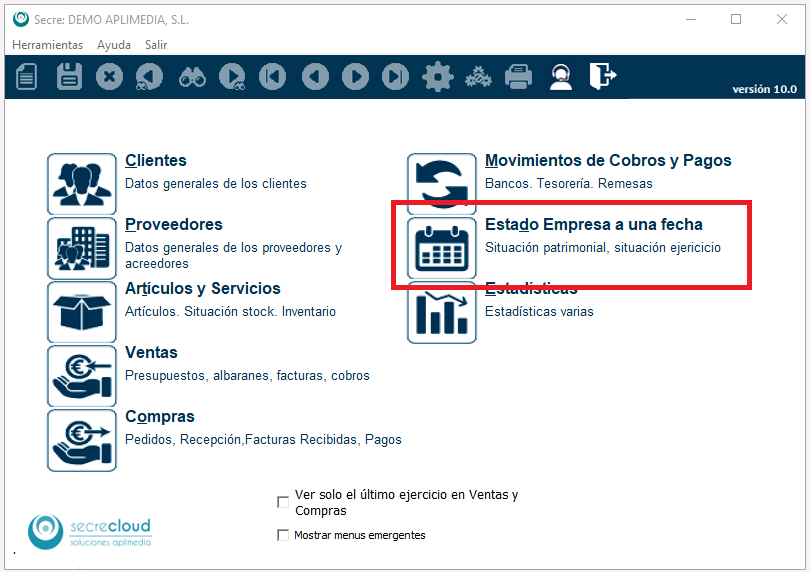Enable 'Ver solo el último ejercicio' checkbox
This screenshot has height=572, width=810.
click(x=283, y=502)
